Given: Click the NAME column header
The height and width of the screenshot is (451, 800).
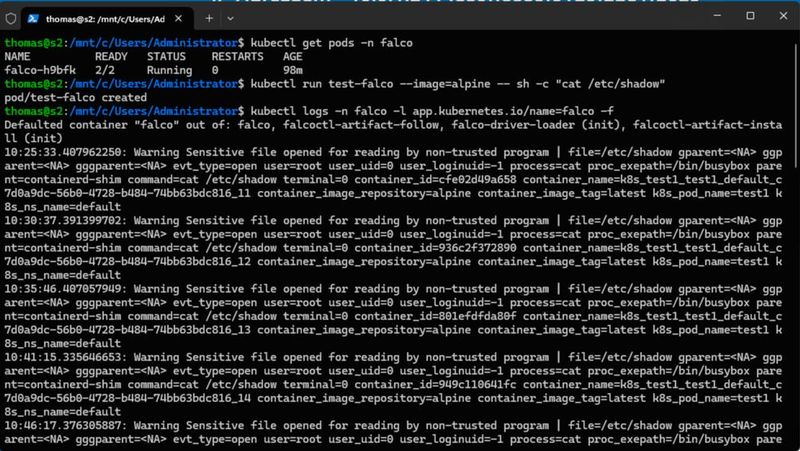Looking at the screenshot, I should [x=17, y=57].
